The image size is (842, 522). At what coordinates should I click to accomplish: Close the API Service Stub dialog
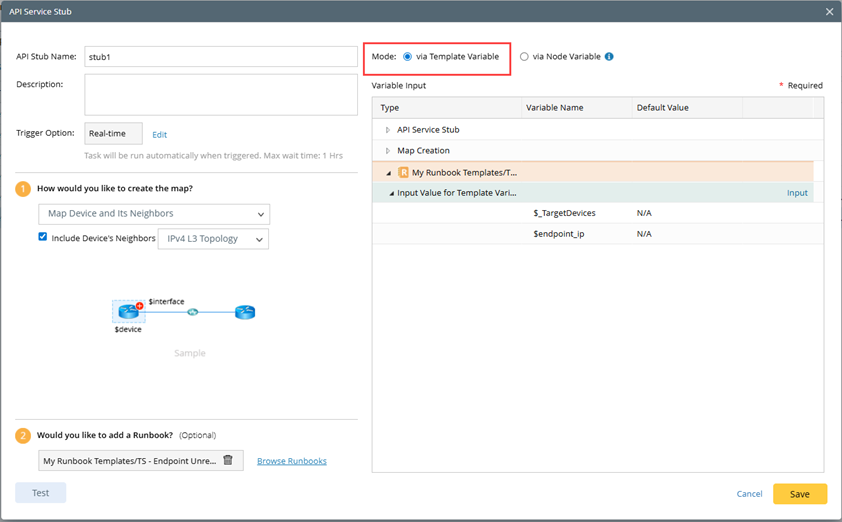pos(829,11)
